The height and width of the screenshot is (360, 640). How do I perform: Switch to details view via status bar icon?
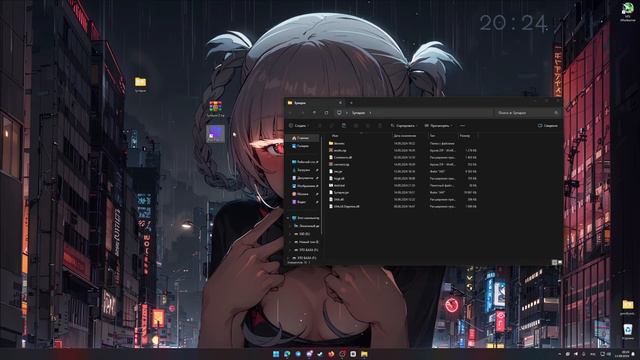point(554,262)
